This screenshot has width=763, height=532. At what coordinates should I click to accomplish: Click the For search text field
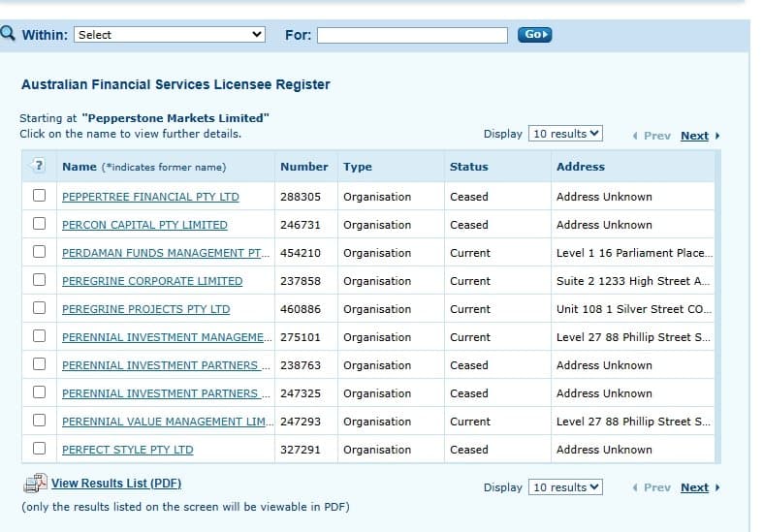click(412, 35)
